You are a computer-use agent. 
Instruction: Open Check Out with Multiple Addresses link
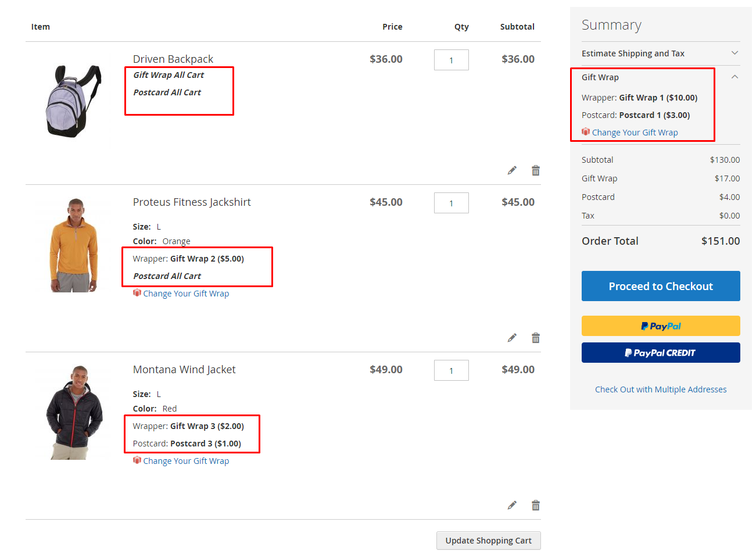point(660,389)
